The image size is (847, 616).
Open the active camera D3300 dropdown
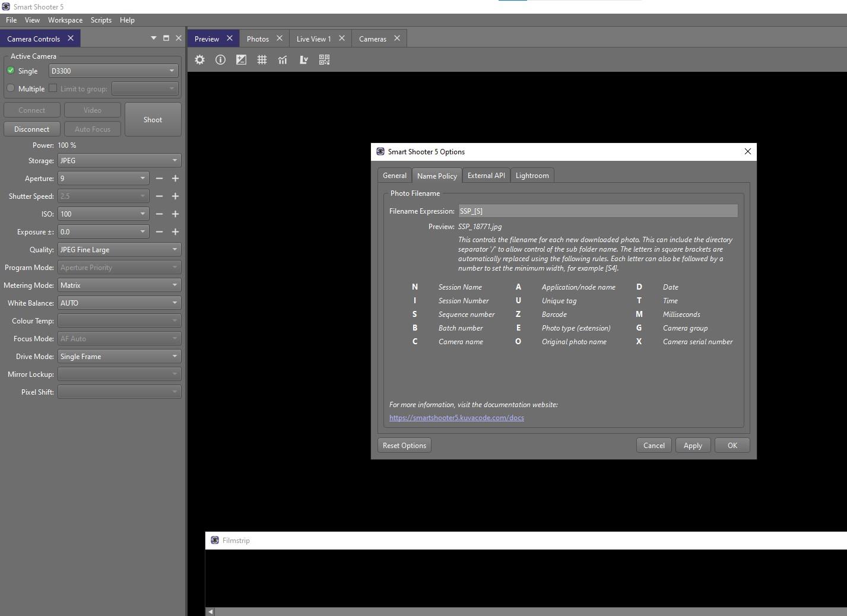[113, 71]
